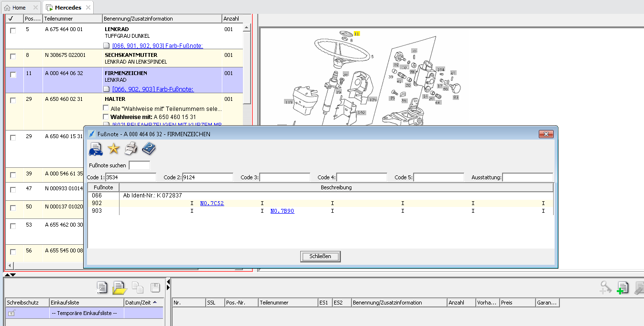Image resolution: width=644 pixels, height=326 pixels.
Task: Click the yellow highlighted 11 callout in diagram
Action: click(357, 34)
